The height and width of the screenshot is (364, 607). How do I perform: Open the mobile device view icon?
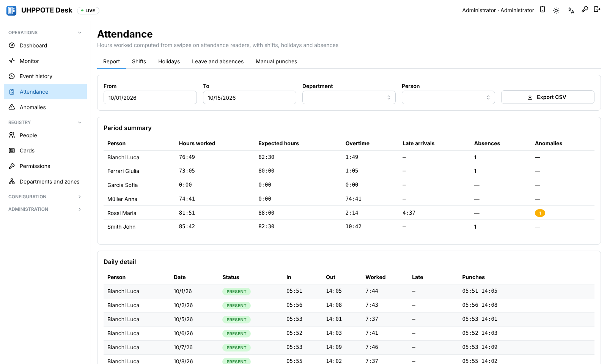point(543,9)
